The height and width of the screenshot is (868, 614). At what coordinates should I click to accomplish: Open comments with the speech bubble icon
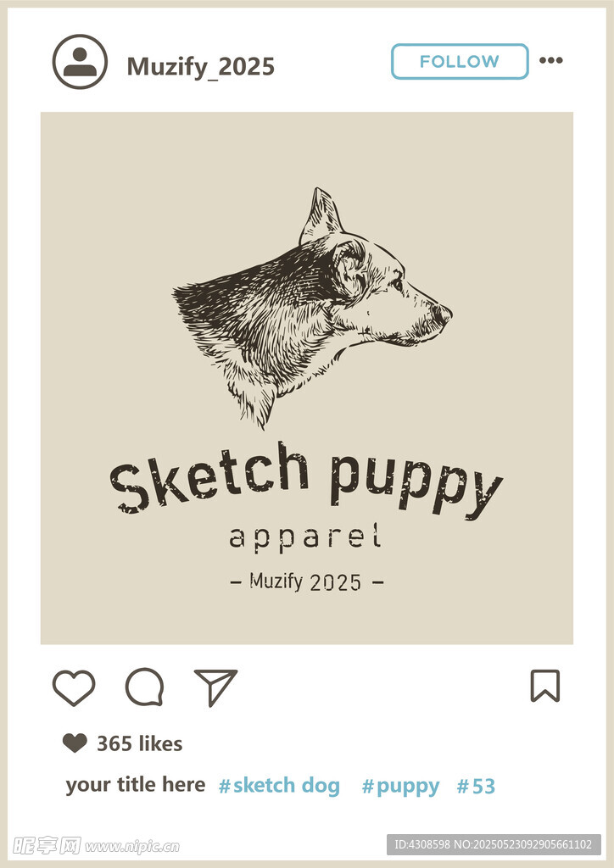pos(144,687)
